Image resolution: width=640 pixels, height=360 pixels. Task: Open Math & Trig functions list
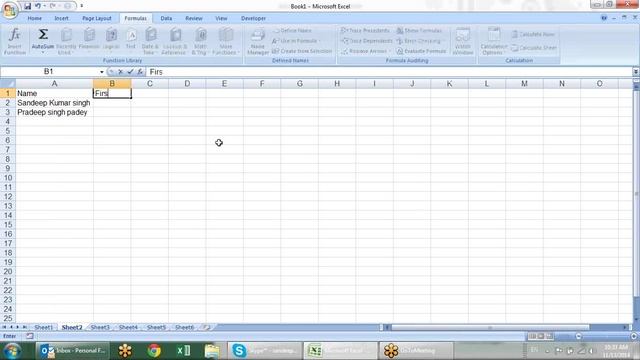pos(200,41)
